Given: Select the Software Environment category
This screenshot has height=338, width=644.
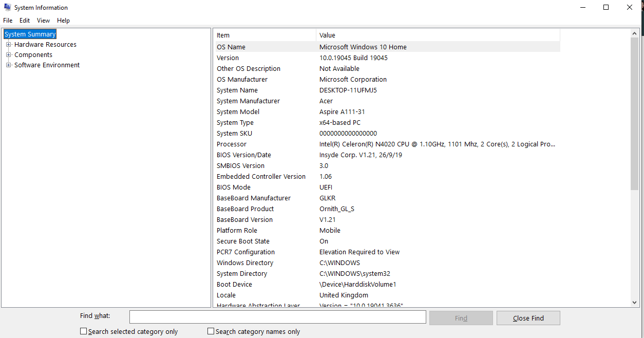Looking at the screenshot, I should [x=47, y=65].
